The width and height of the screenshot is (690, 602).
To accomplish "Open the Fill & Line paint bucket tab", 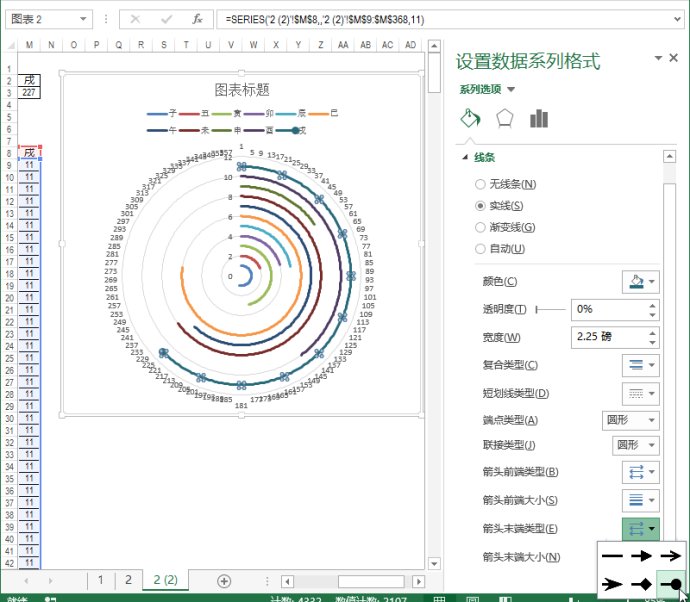I will 470,118.
